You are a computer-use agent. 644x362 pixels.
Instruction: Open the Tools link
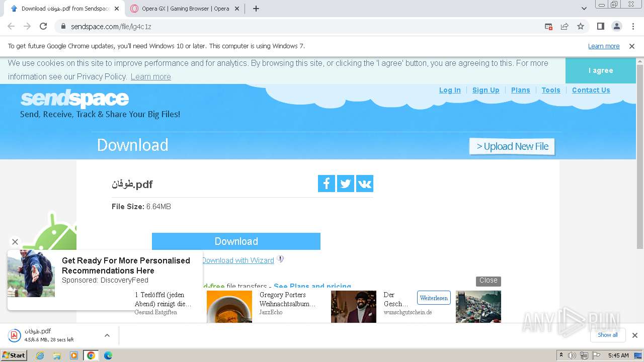(551, 90)
